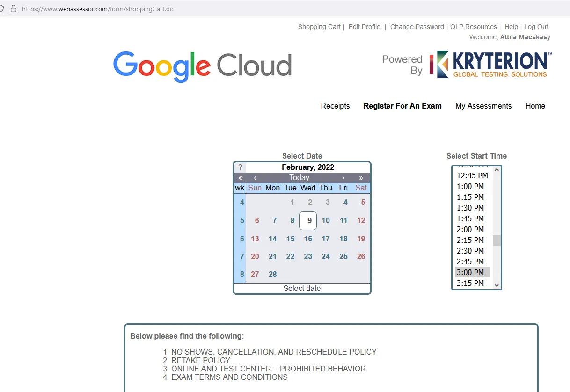Select February 10 in calendar
Viewport: 570px width, 392px height.
coord(326,221)
